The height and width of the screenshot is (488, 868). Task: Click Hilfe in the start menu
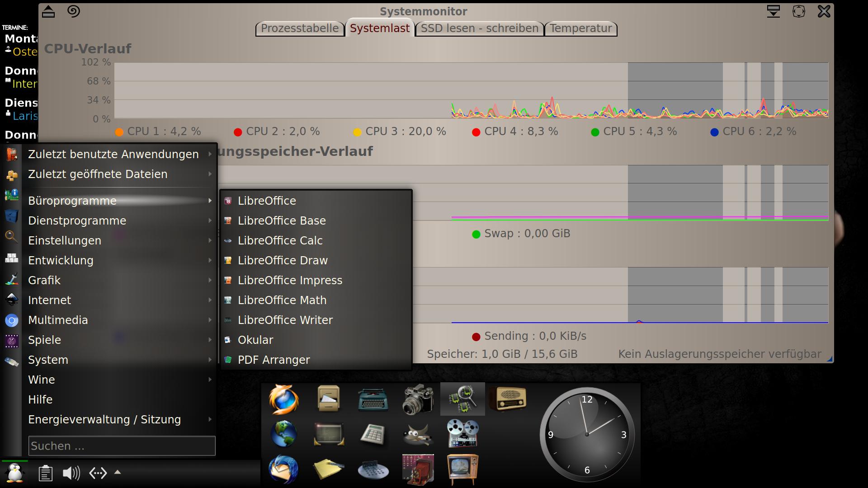tap(120, 399)
